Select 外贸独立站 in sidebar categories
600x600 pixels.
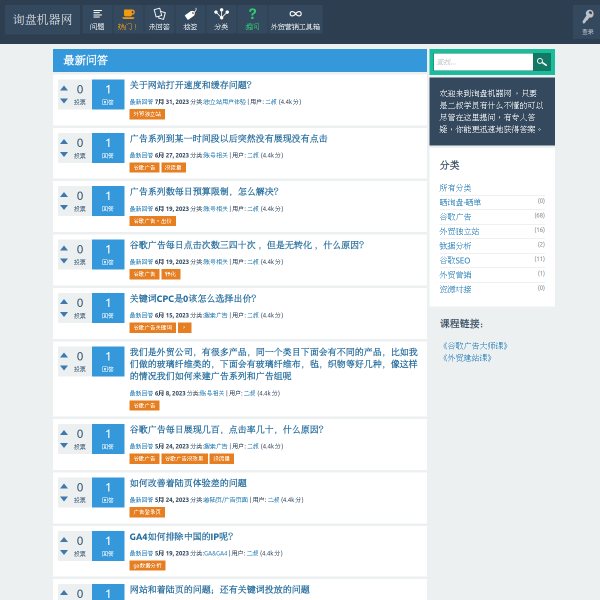tap(459, 231)
